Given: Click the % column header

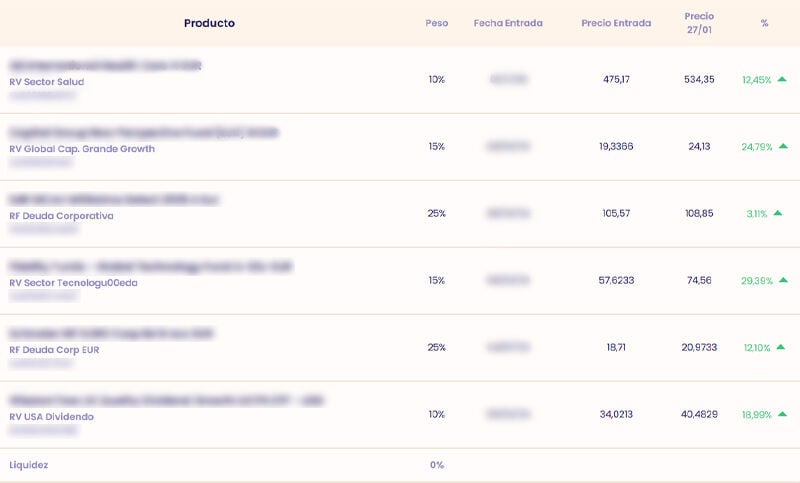Looking at the screenshot, I should pos(764,23).
